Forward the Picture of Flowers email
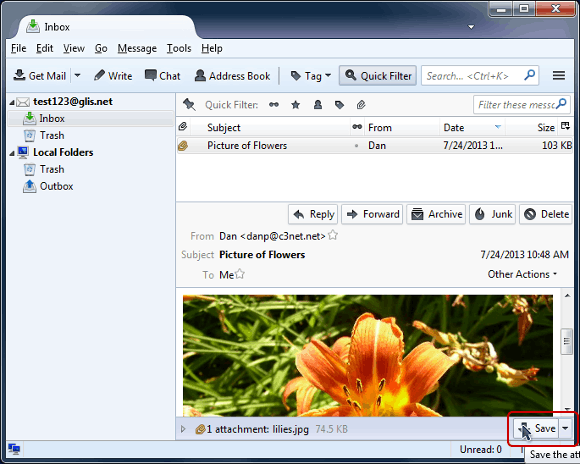This screenshot has width=580, height=464. 372,214
